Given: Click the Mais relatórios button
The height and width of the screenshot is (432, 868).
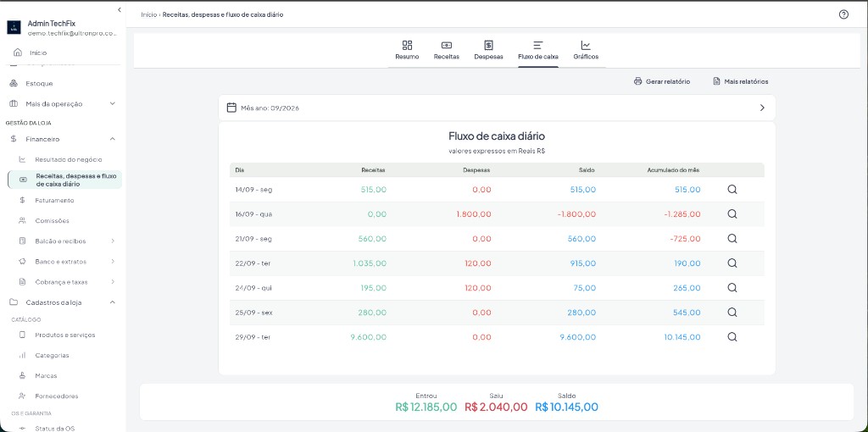Looking at the screenshot, I should tap(741, 81).
